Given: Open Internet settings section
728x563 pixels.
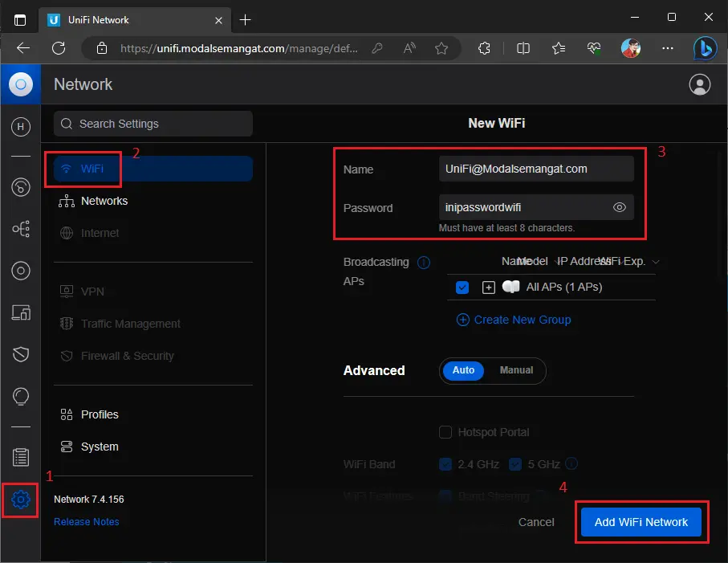Looking at the screenshot, I should pos(153,233).
